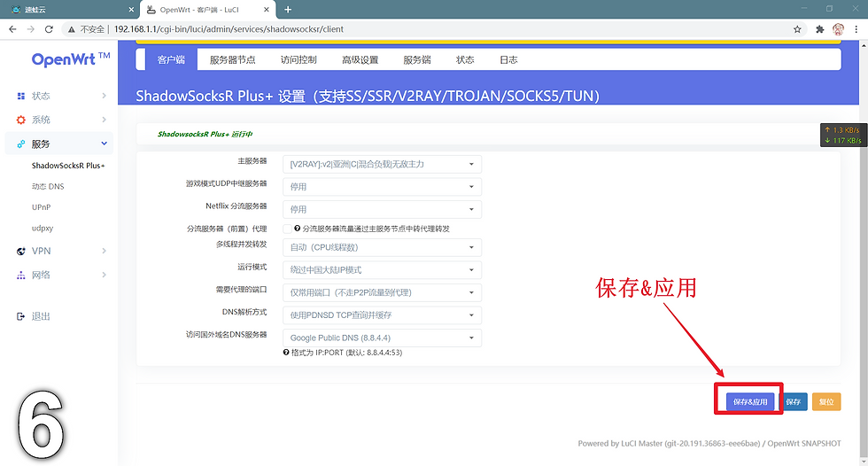
Task: Open 动态 DNS in the sidebar
Action: [x=48, y=187]
